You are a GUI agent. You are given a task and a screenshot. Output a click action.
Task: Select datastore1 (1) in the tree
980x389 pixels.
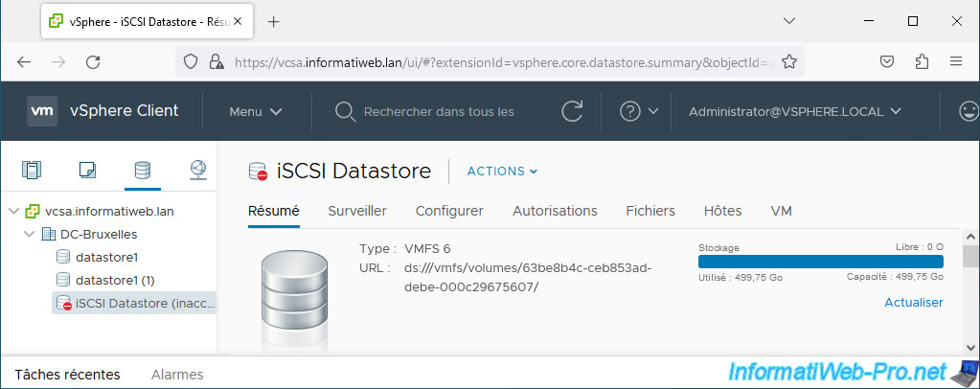115,280
